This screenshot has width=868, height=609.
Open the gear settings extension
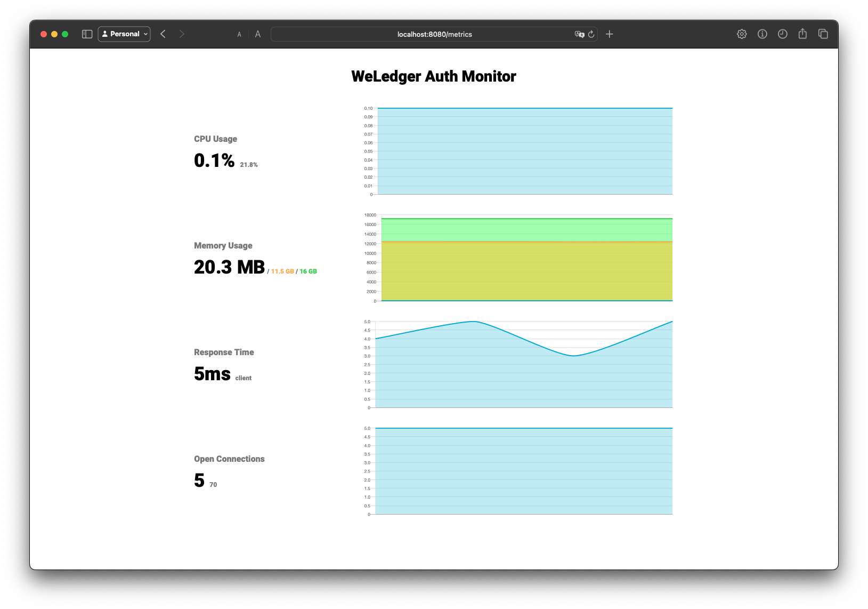tap(742, 34)
